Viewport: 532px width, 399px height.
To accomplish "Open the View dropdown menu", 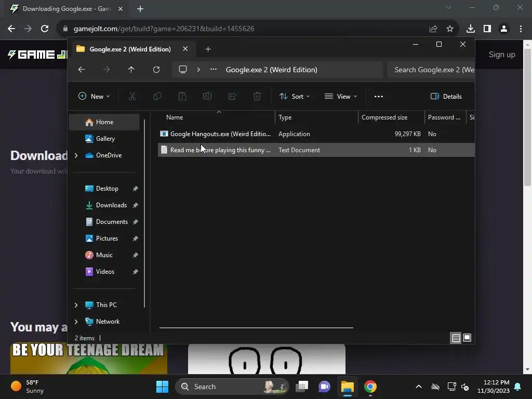I will [341, 96].
